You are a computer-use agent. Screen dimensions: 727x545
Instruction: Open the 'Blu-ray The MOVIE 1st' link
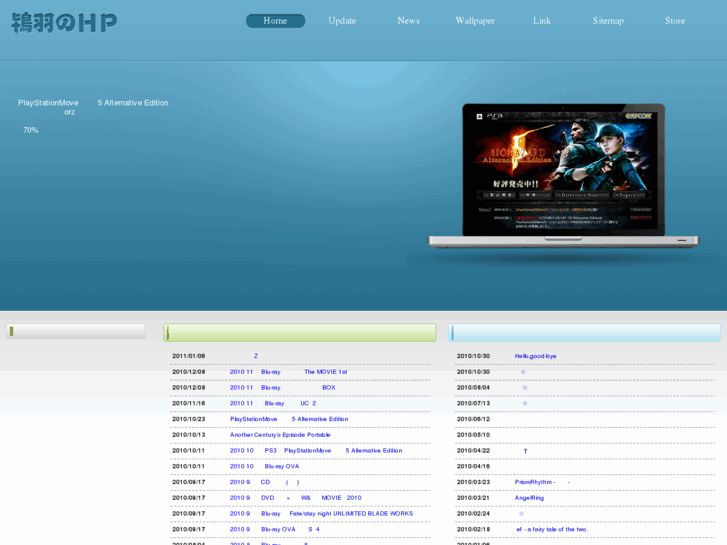coord(288,372)
